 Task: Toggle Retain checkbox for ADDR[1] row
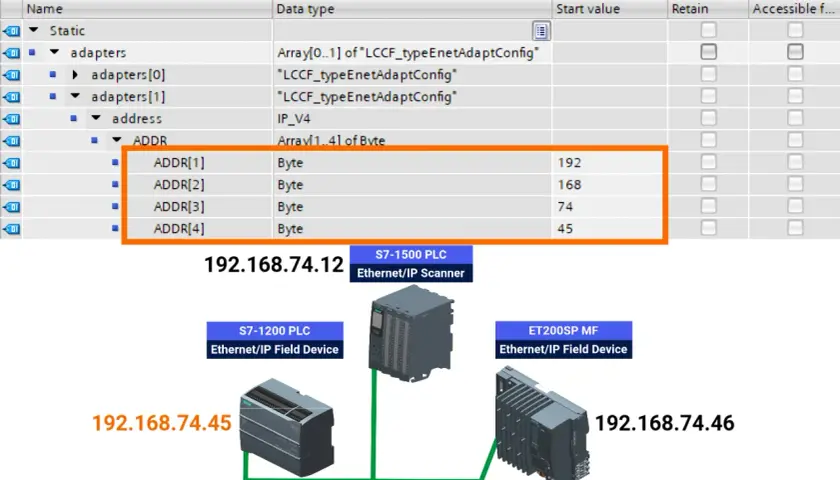pos(708,162)
